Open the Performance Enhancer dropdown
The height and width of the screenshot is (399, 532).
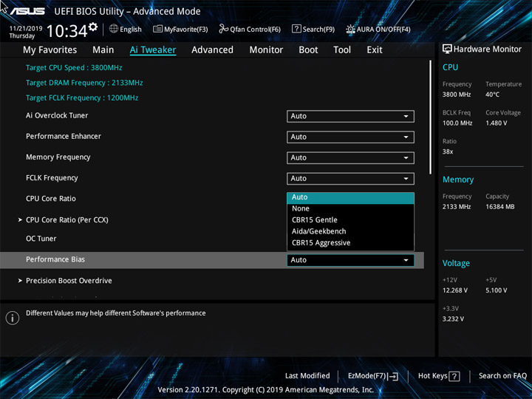(350, 137)
